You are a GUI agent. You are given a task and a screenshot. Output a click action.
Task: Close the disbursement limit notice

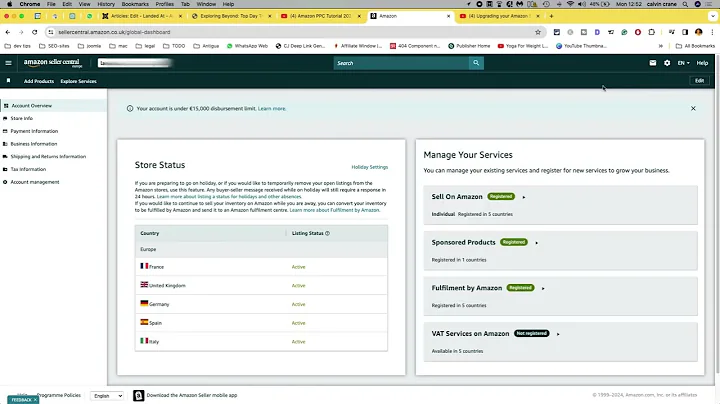693,108
